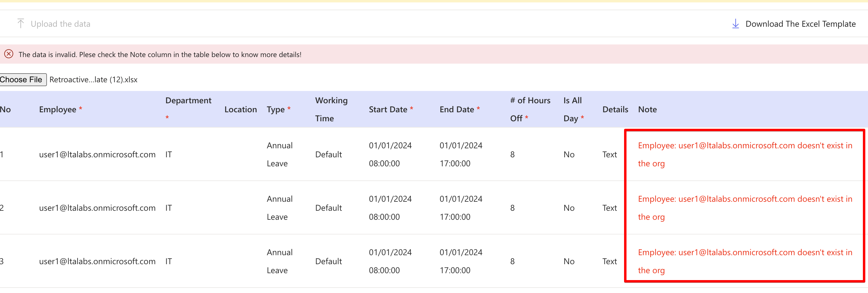Viewport: 868px width, 293px height.
Task: Click the red error circle icon
Action: (x=9, y=54)
